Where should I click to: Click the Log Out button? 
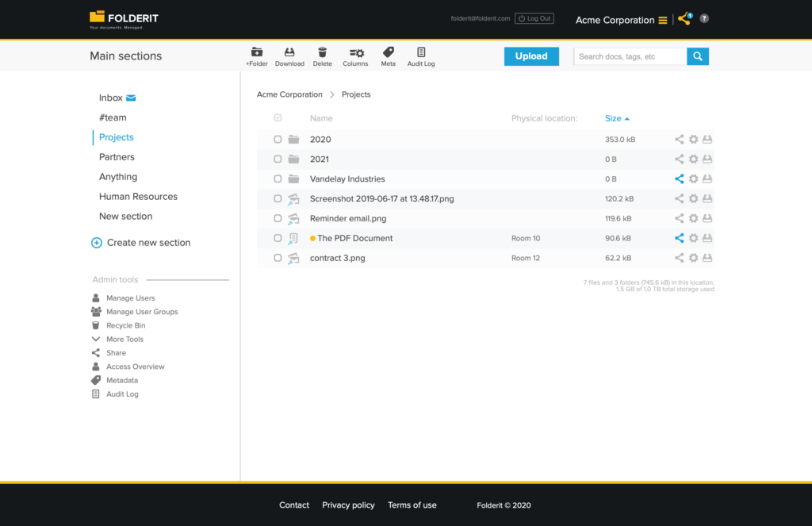point(534,19)
